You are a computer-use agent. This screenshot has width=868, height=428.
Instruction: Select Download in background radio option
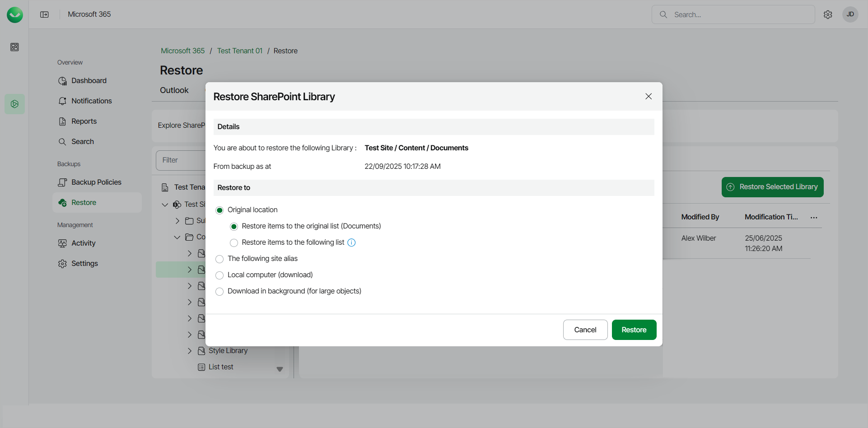[x=219, y=292]
